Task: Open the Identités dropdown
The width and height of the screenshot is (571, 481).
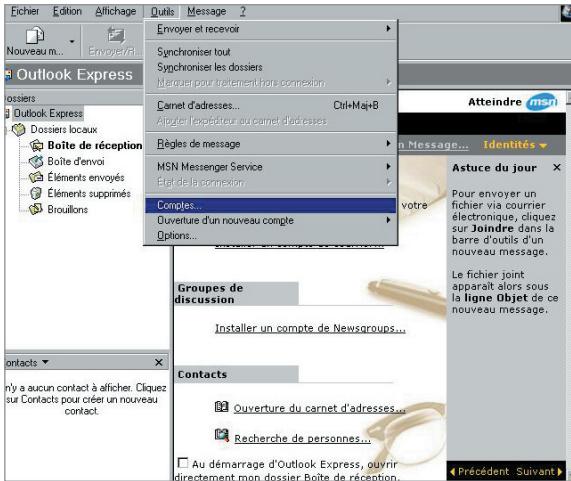Action: click(x=515, y=145)
